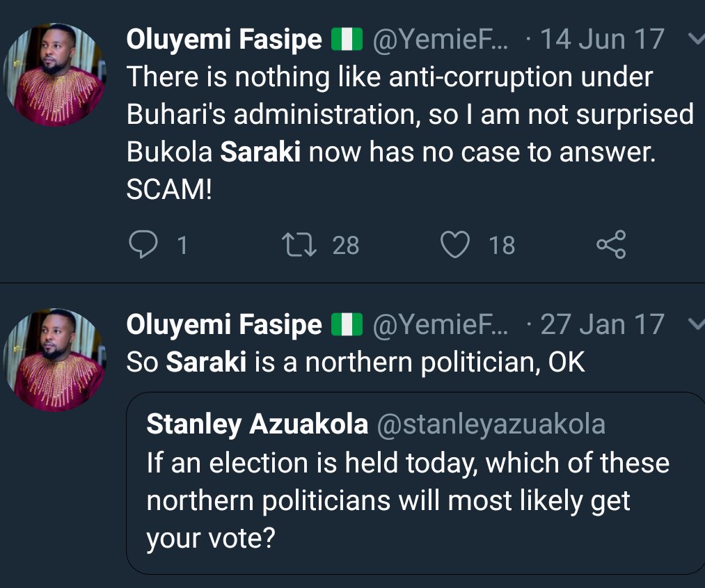Open Oluyemi Fasipe profile from first tweet name
The height and width of the screenshot is (588, 705).
(224, 40)
